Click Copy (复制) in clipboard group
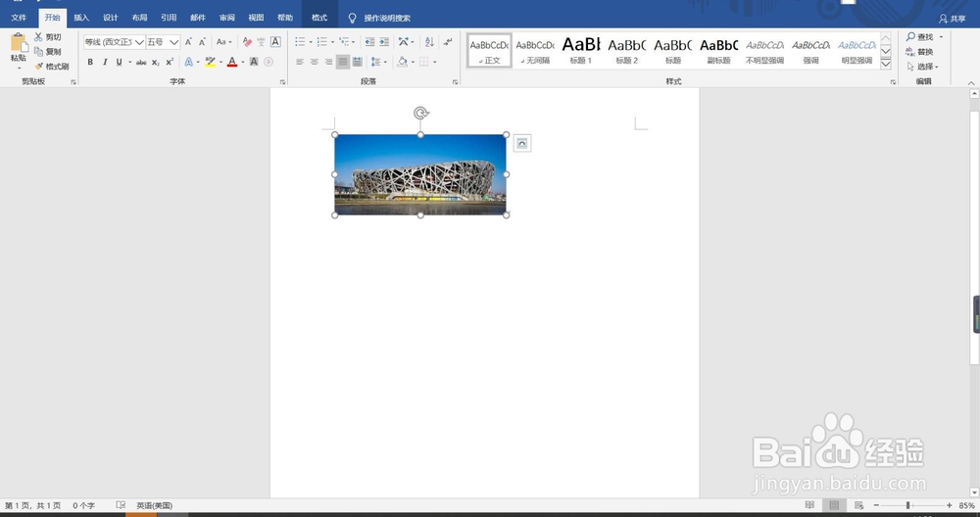This screenshot has width=980, height=517. pyautogui.click(x=47, y=52)
